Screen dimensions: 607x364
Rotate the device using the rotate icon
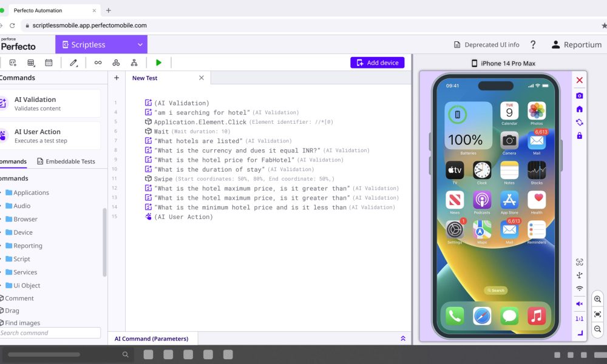point(580,121)
